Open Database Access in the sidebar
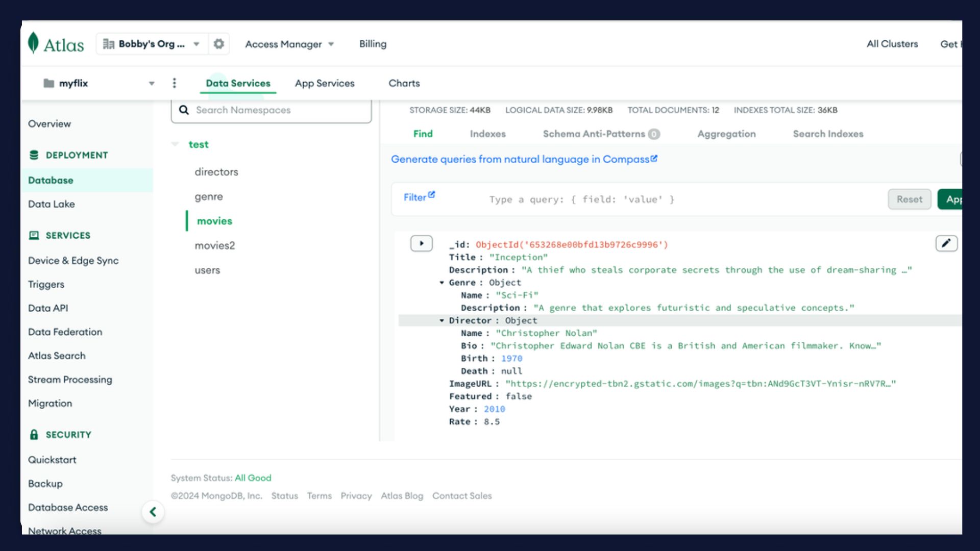The width and height of the screenshot is (980, 551). (x=68, y=507)
